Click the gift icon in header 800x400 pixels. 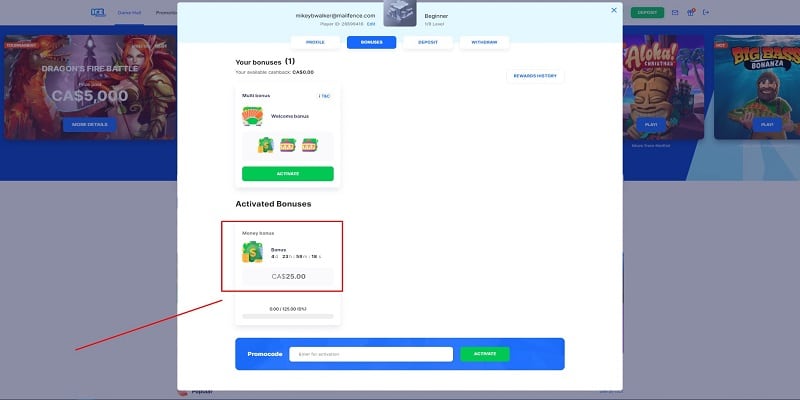tap(690, 12)
